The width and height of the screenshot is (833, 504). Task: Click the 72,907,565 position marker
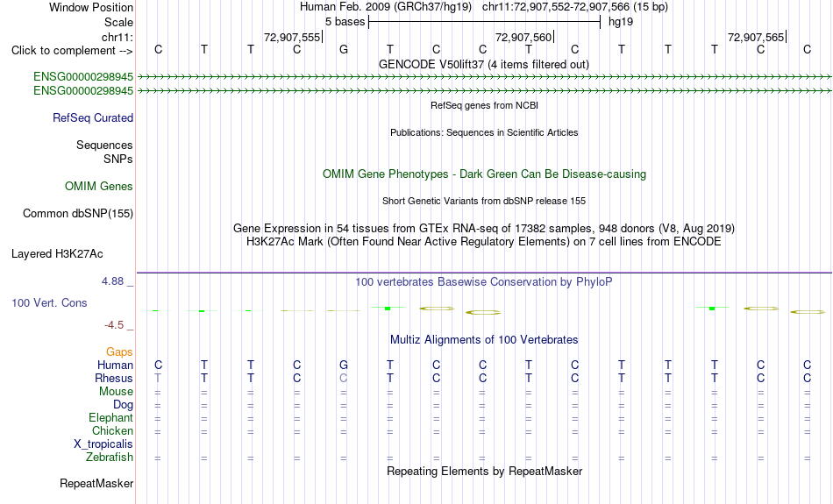(757, 37)
